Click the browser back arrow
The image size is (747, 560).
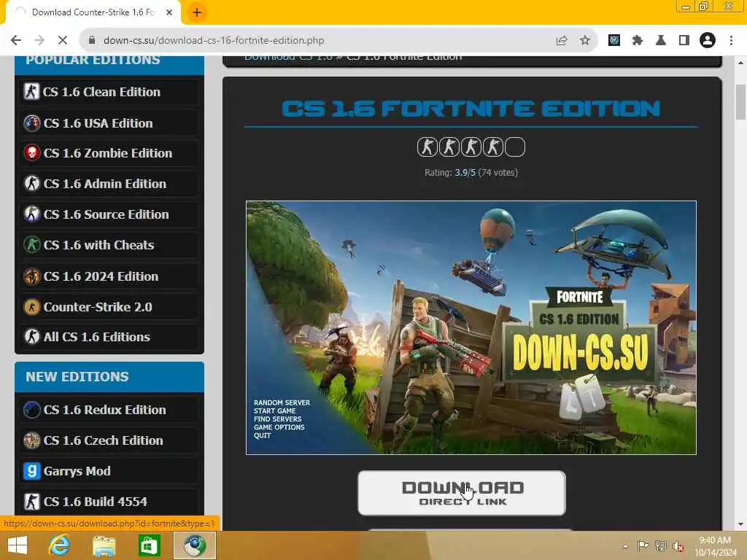pos(16,41)
